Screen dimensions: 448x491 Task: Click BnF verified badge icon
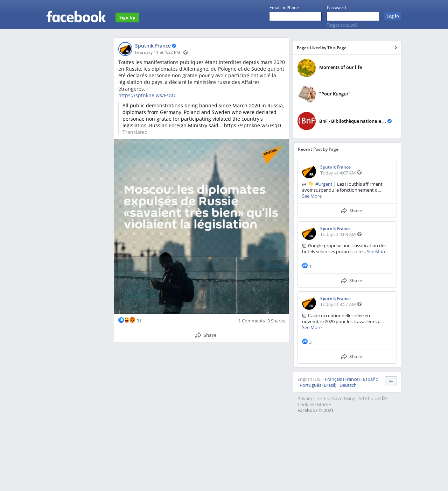pos(390,121)
